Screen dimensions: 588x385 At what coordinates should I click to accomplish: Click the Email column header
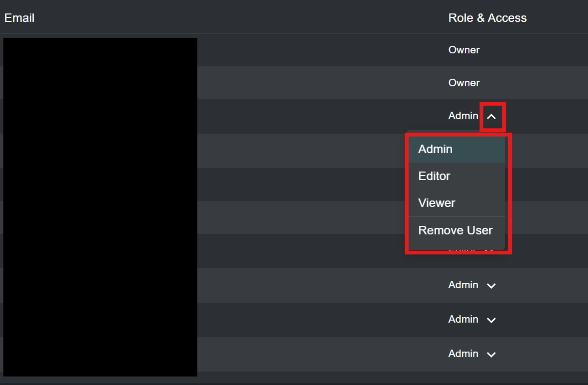19,18
